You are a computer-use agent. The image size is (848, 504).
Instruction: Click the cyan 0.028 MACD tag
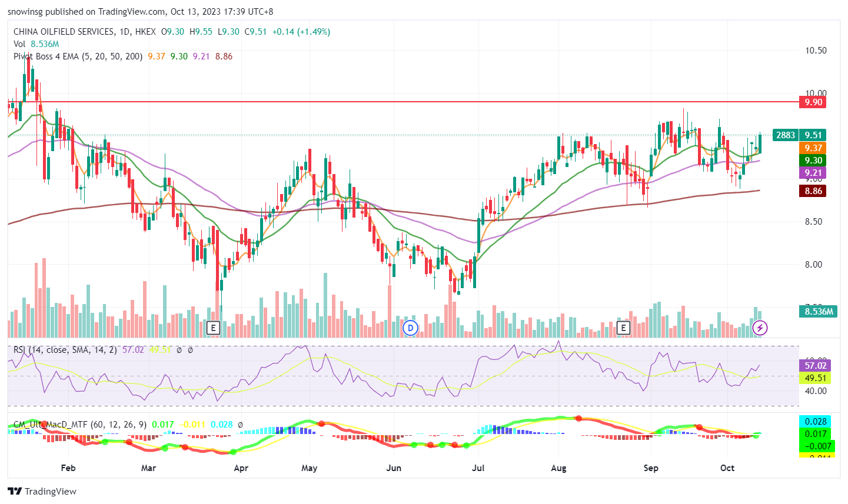click(815, 422)
